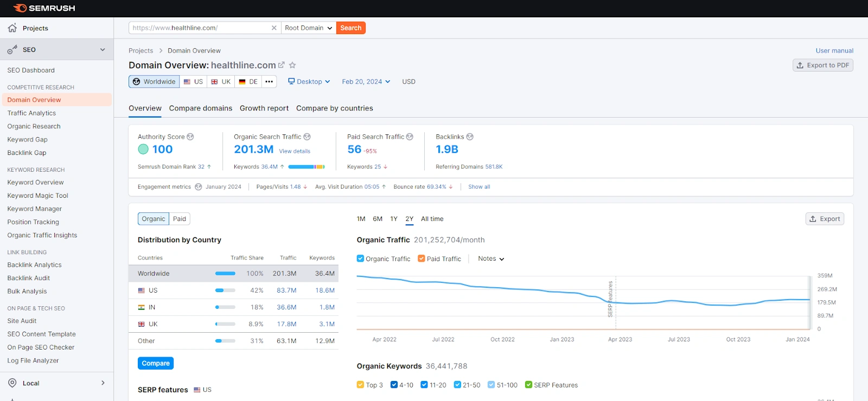Screen dimensions: 868x401
Task: Export the organic traffic chart
Action: pos(825,219)
